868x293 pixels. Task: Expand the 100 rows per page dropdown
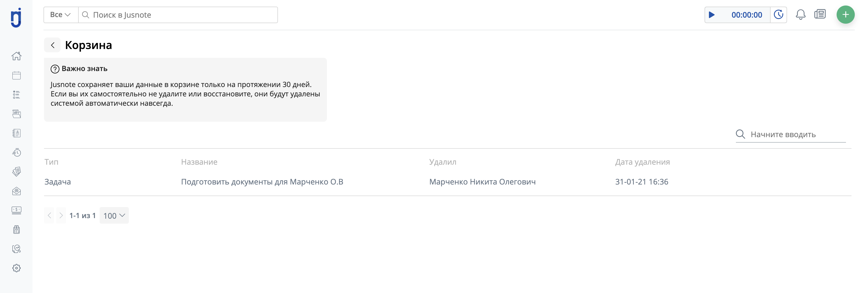tap(114, 215)
